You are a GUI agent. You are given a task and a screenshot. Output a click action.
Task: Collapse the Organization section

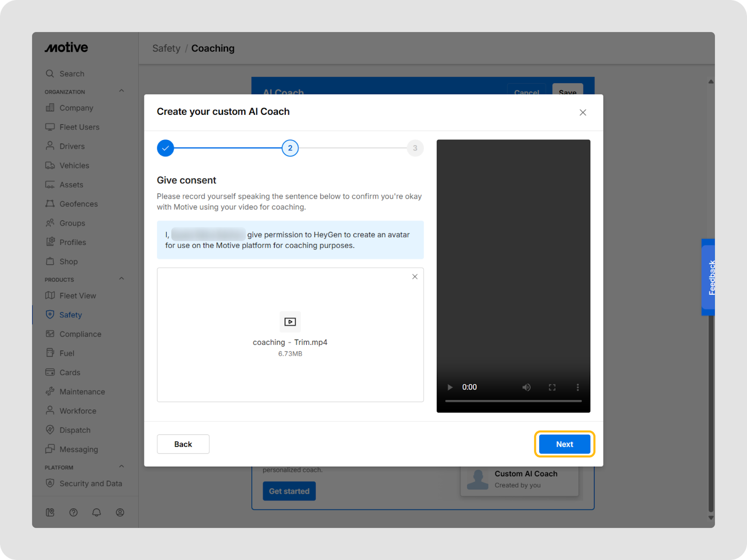[121, 91]
